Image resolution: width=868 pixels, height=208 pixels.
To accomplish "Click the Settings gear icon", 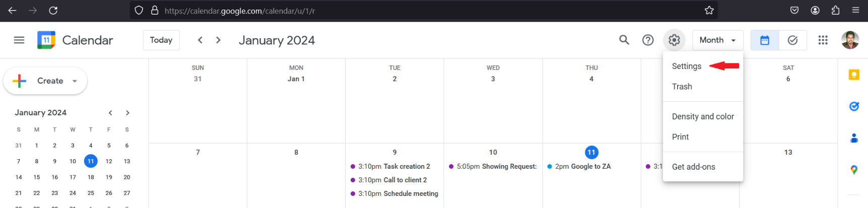I will pos(674,40).
